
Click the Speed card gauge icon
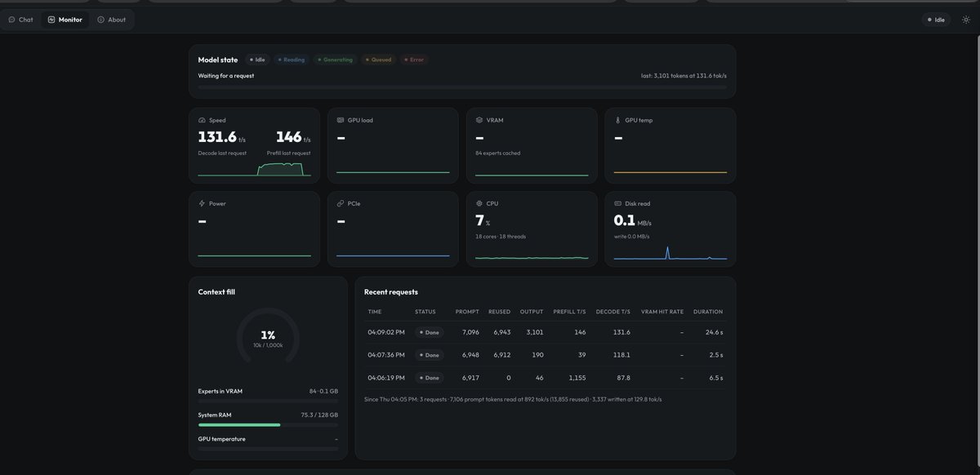pos(202,120)
